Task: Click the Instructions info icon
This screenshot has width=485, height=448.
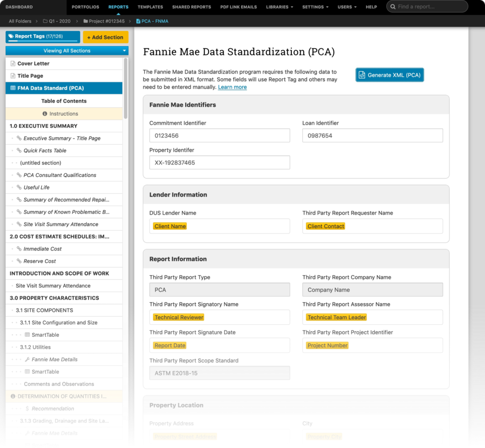Action: [45, 114]
